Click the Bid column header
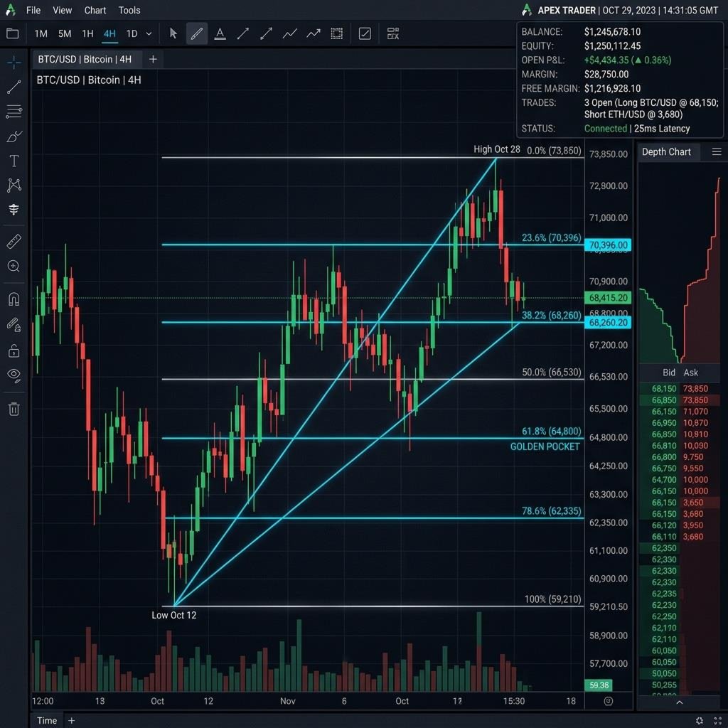Image resolution: width=728 pixels, height=728 pixels. pos(668,373)
